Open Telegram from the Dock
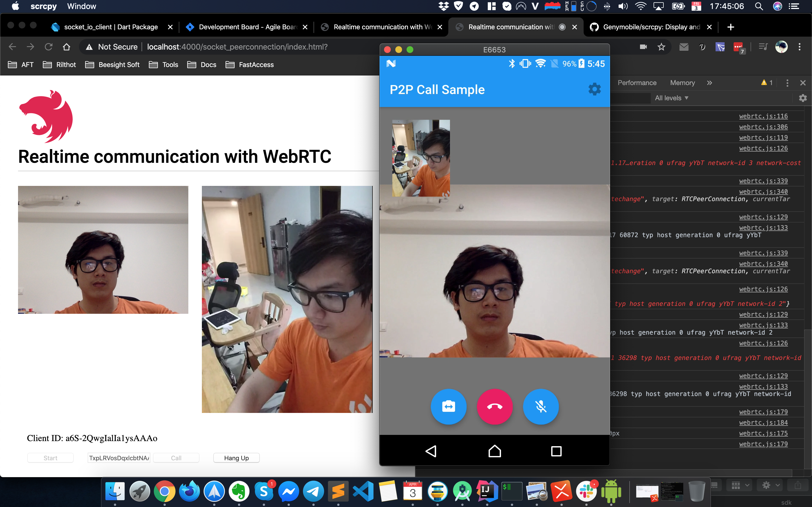The width and height of the screenshot is (812, 507). (313, 492)
